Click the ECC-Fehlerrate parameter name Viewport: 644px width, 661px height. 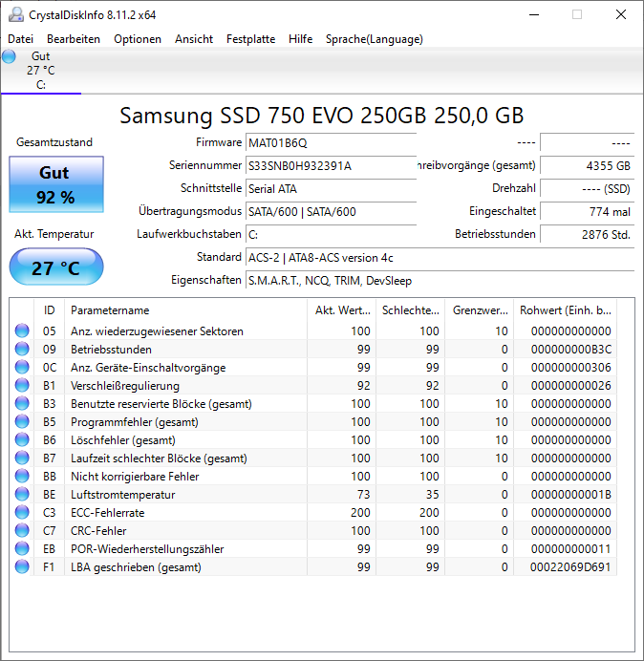(108, 513)
